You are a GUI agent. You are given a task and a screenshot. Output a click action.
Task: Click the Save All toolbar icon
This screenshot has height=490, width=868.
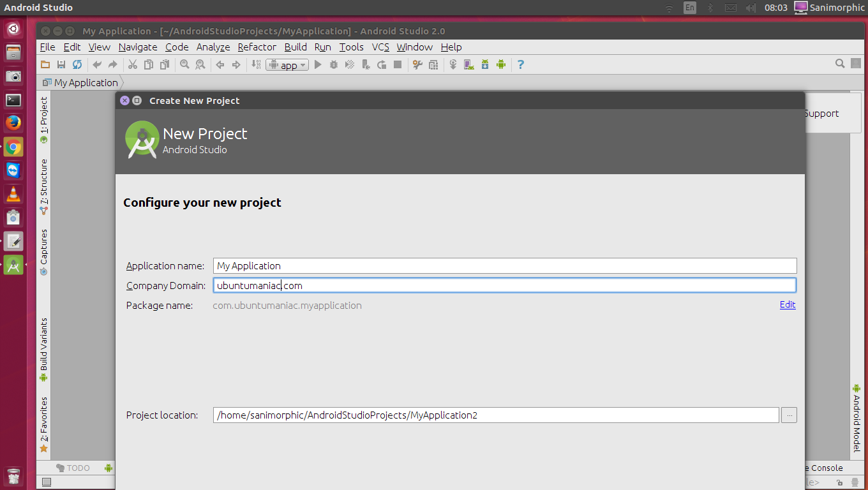(x=61, y=64)
